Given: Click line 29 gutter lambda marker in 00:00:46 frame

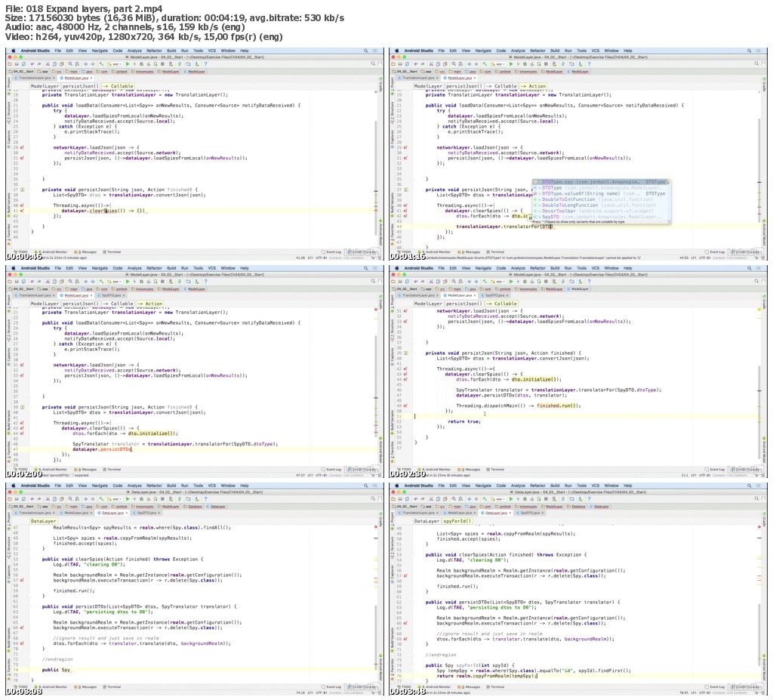Looking at the screenshot, I should tap(22, 147).
